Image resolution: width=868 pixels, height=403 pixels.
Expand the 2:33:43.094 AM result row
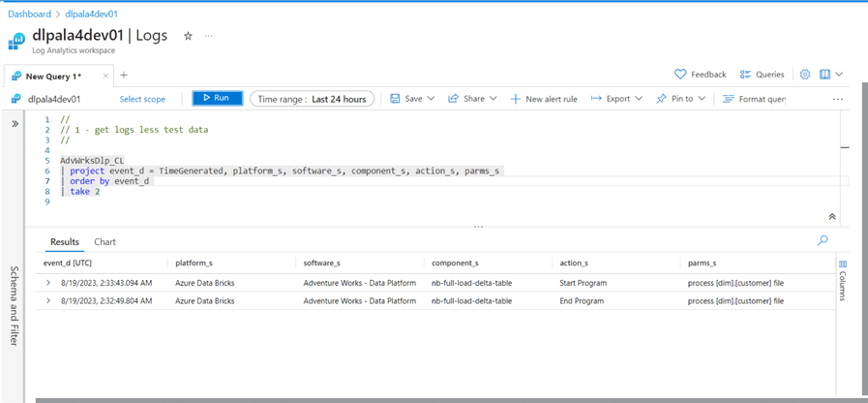tap(48, 283)
